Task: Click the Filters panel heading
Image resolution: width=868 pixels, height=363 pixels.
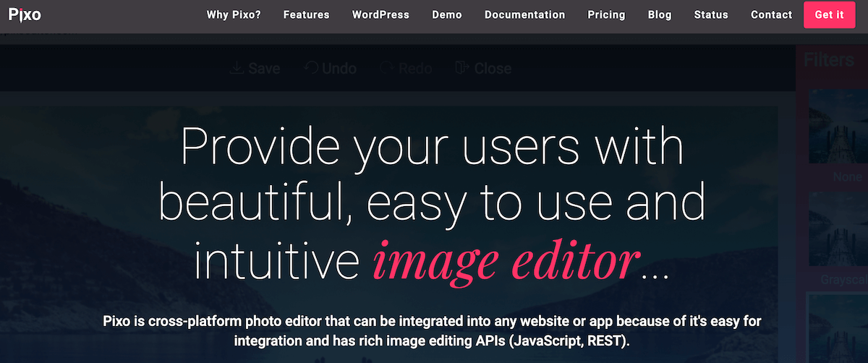Action: pyautogui.click(x=829, y=60)
